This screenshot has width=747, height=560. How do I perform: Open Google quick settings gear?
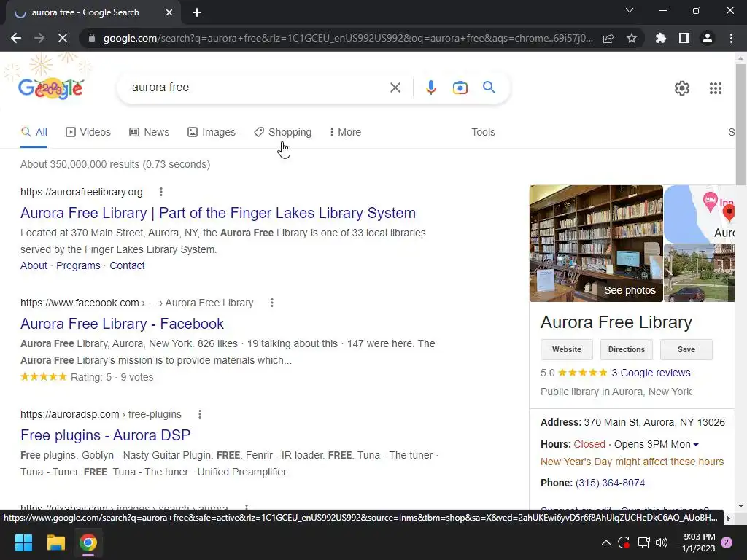(682, 88)
